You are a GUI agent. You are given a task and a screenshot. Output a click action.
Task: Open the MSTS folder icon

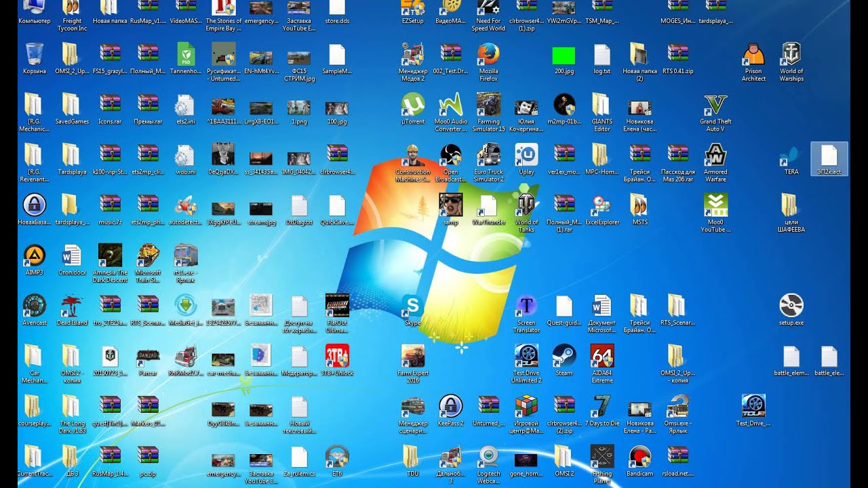click(639, 209)
